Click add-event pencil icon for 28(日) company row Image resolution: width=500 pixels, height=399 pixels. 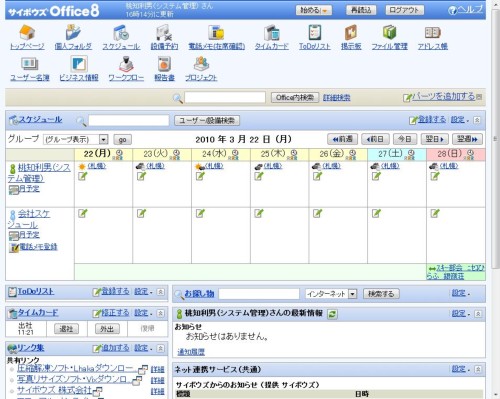click(x=435, y=213)
